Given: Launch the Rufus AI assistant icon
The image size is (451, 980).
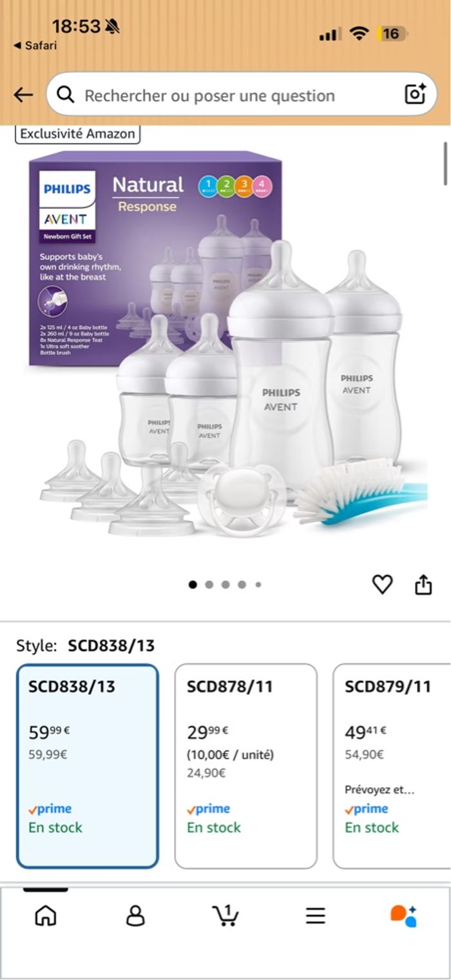Looking at the screenshot, I should [404, 916].
